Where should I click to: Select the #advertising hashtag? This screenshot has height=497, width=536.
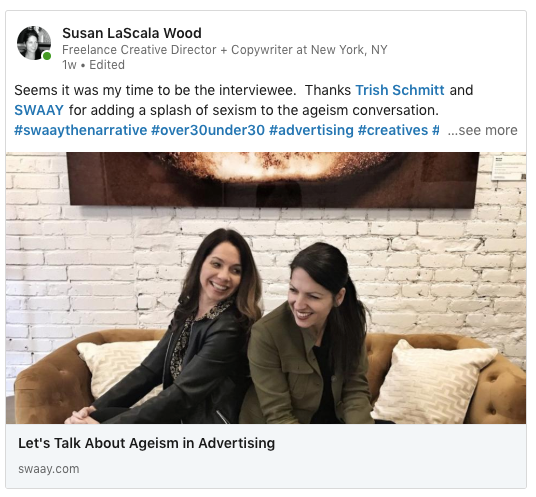(311, 130)
